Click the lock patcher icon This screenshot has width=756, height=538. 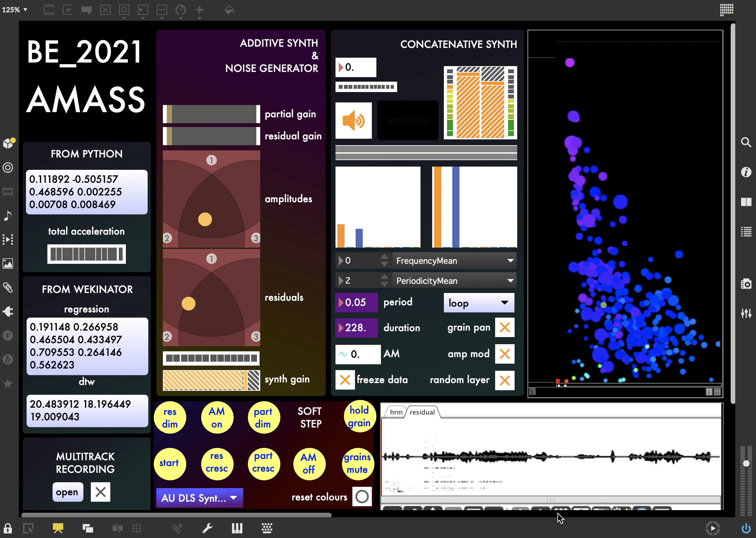8,528
